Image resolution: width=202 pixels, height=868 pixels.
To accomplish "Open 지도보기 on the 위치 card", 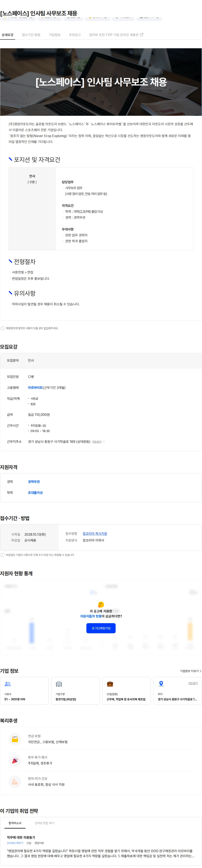I will pyautogui.click(x=193, y=683).
